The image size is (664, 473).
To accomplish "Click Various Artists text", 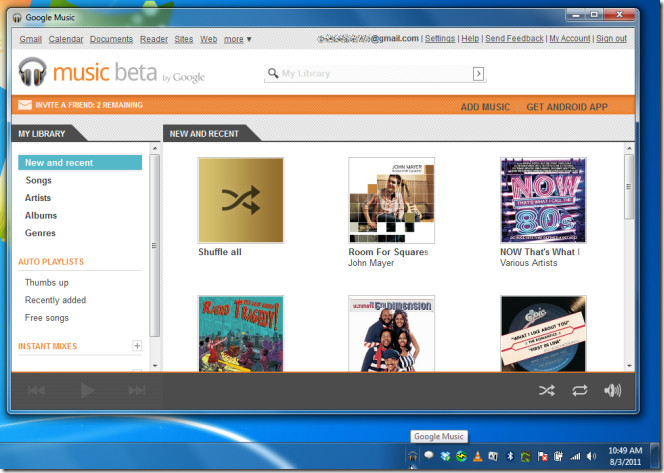I will pos(528,263).
